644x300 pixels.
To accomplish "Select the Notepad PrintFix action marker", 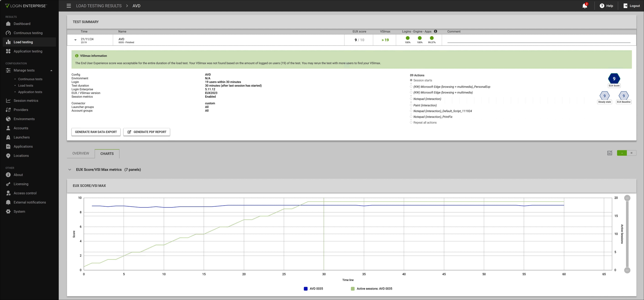I will [411, 117].
